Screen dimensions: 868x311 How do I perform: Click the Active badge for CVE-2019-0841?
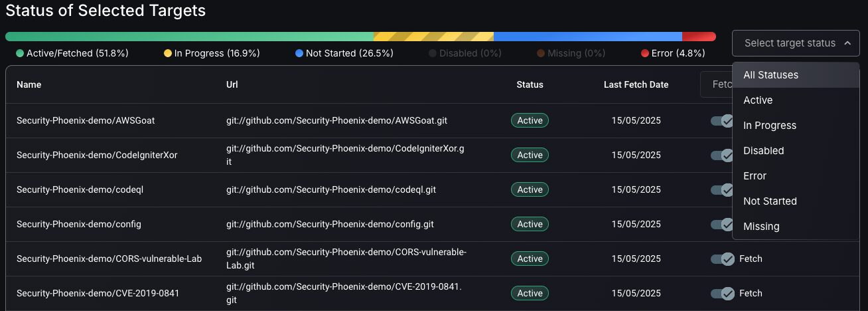click(530, 293)
